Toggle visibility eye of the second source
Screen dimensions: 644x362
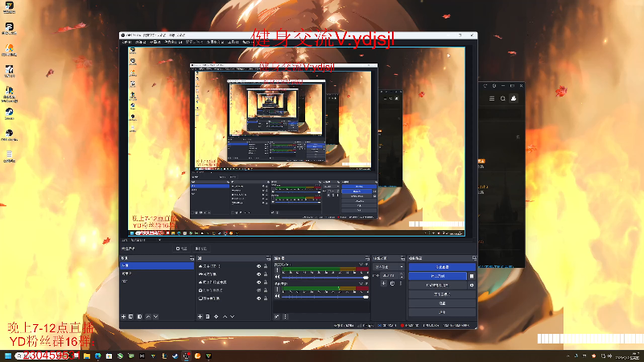click(258, 274)
